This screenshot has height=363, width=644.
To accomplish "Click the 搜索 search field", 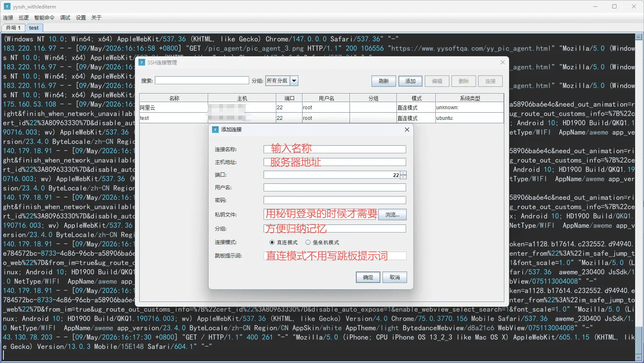I will pos(202,80).
